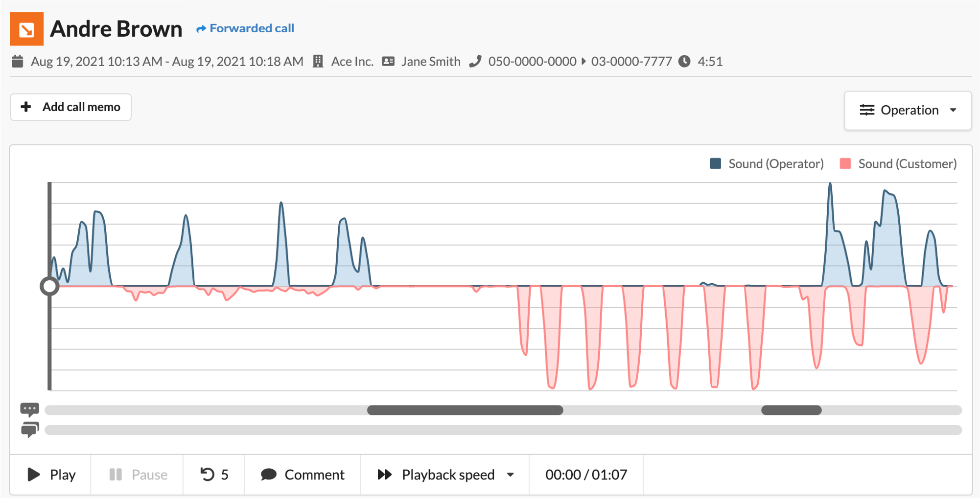Add a Comment to the recording
The width and height of the screenshot is (980, 498).
[x=303, y=475]
